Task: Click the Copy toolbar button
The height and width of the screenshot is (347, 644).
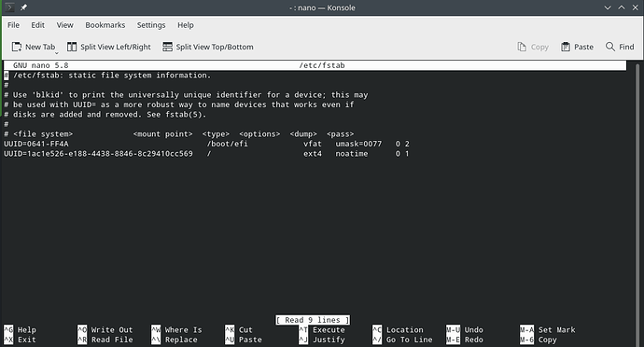Action: pos(533,47)
